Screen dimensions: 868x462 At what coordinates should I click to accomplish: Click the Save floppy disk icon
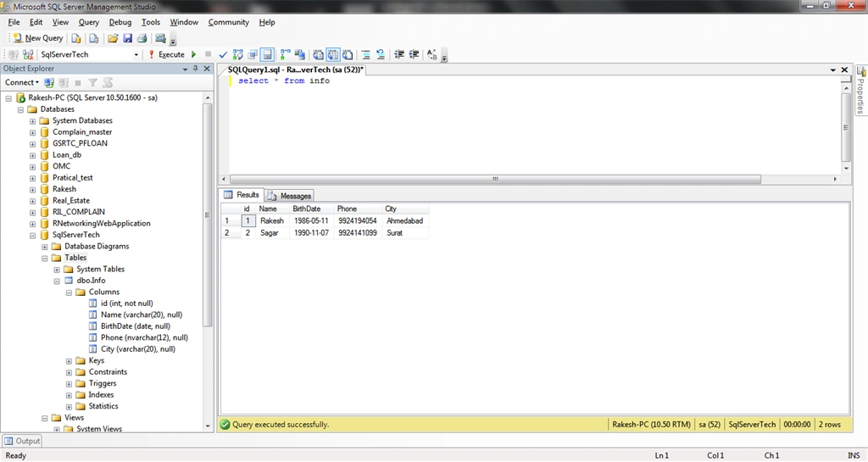(x=127, y=37)
